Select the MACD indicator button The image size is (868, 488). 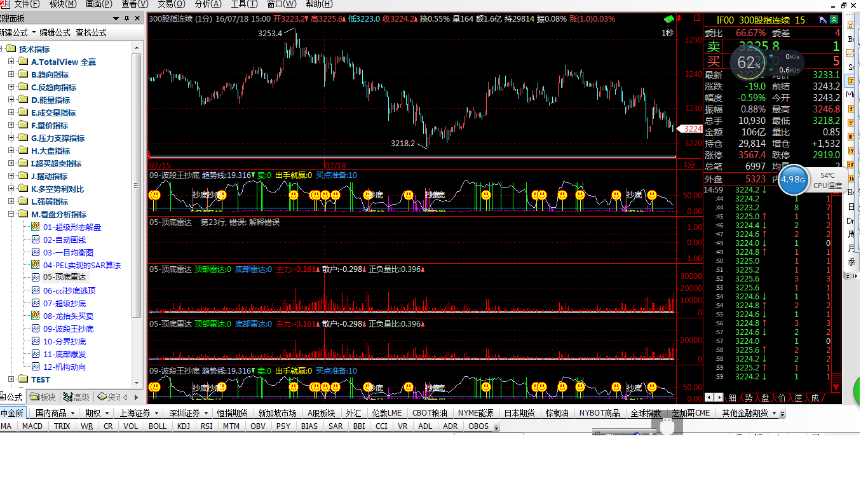[x=32, y=426]
